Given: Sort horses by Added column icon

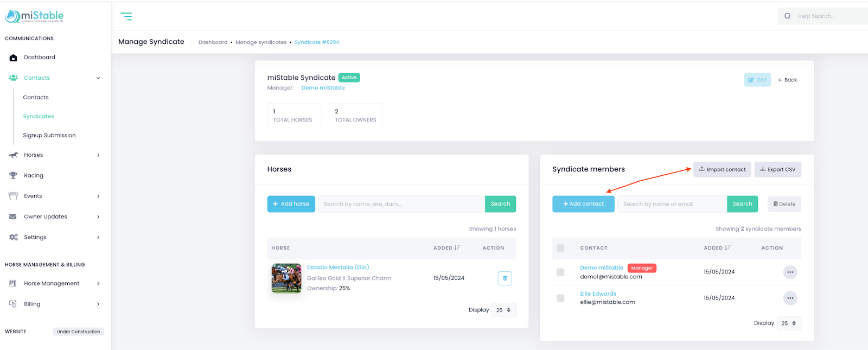Looking at the screenshot, I should [x=457, y=248].
